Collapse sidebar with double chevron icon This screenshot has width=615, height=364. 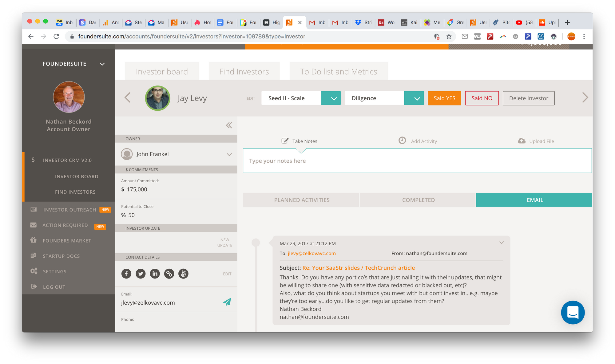tap(229, 125)
